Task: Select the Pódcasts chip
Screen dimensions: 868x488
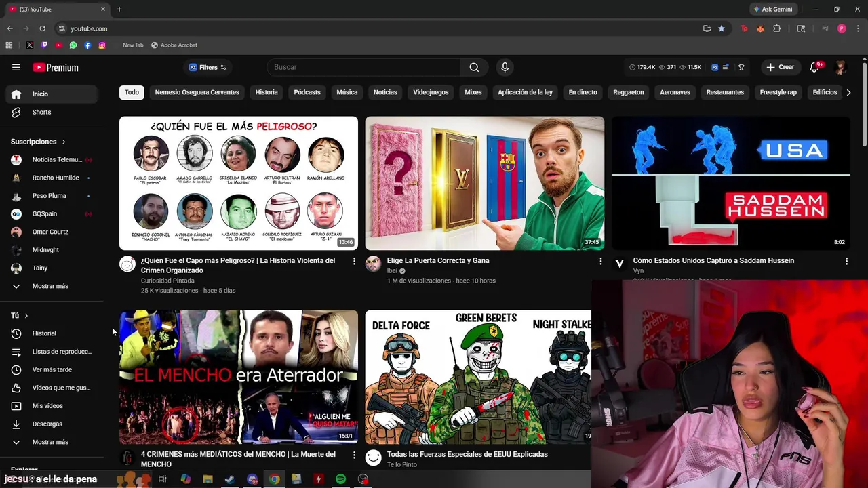Action: pyautogui.click(x=307, y=92)
